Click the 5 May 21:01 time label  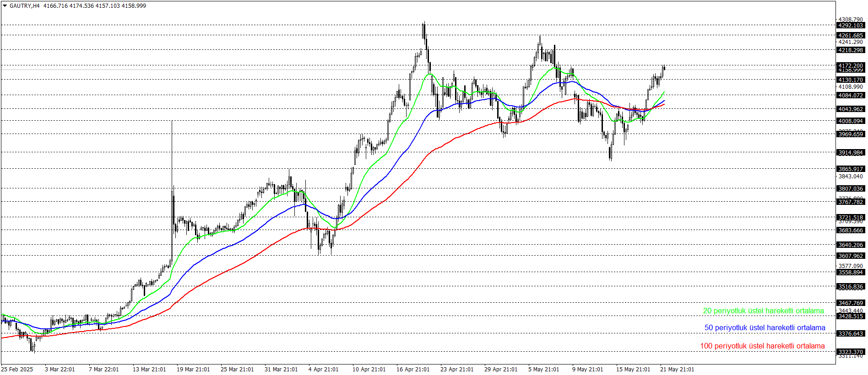pyautogui.click(x=543, y=370)
